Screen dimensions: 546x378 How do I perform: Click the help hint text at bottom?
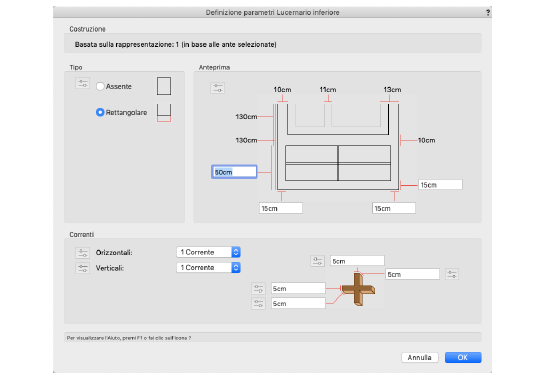(128, 338)
